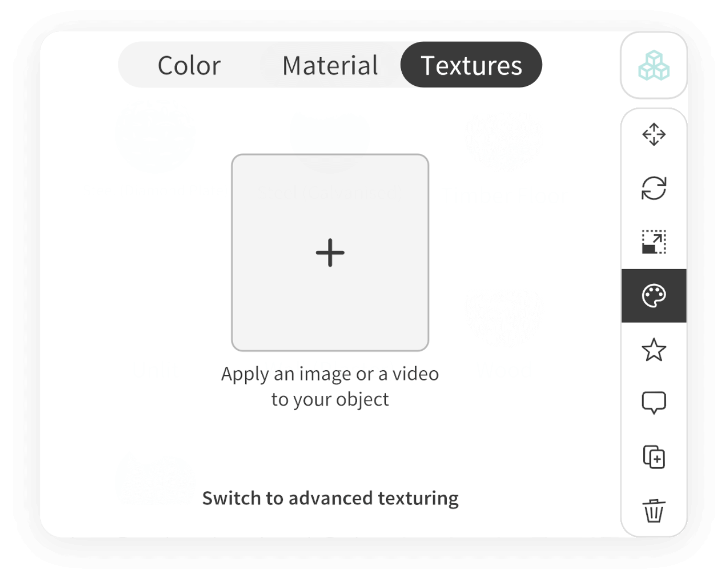Click the 'Apply an image or a video' caption
This screenshot has width=728, height=588.
point(330,374)
